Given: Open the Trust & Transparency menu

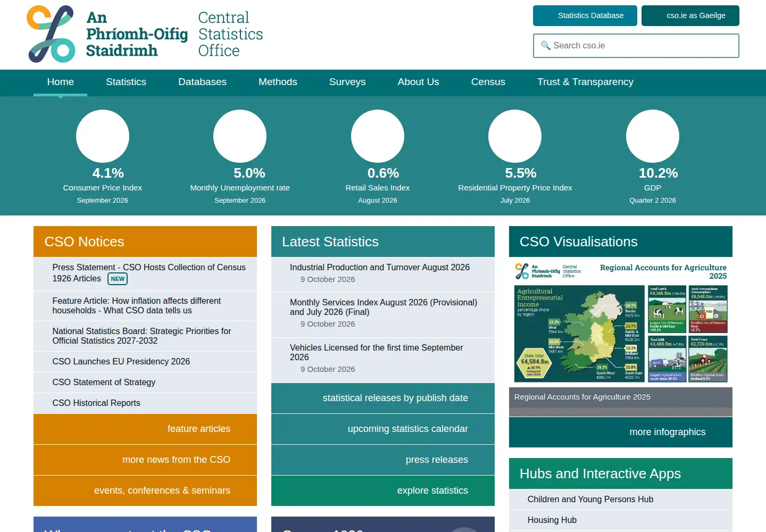Looking at the screenshot, I should (585, 82).
